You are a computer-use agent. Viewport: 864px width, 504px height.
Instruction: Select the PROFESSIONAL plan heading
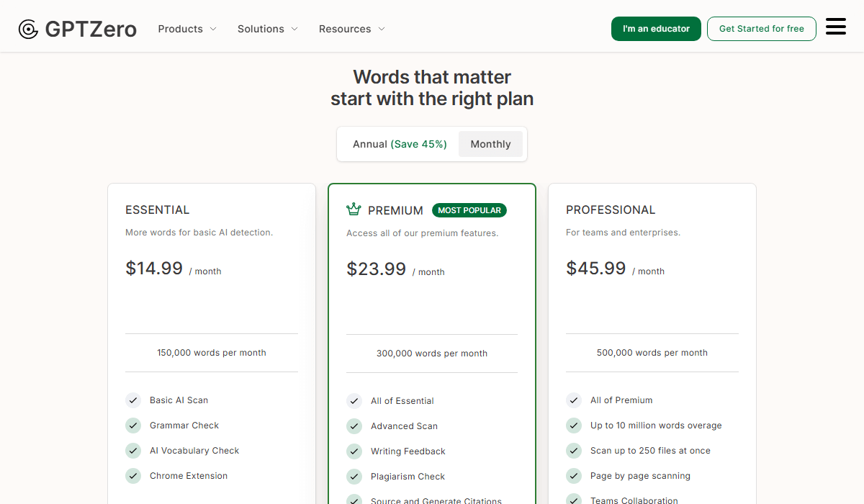[611, 210]
